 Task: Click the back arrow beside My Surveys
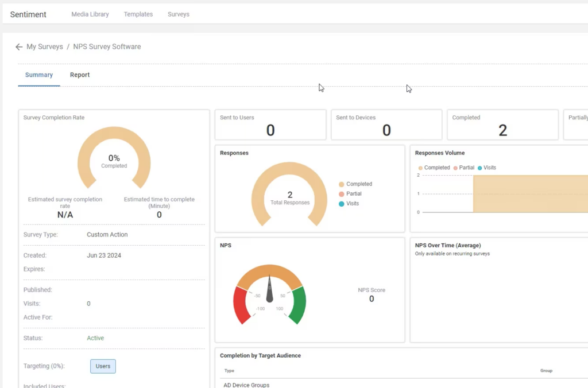click(x=19, y=47)
